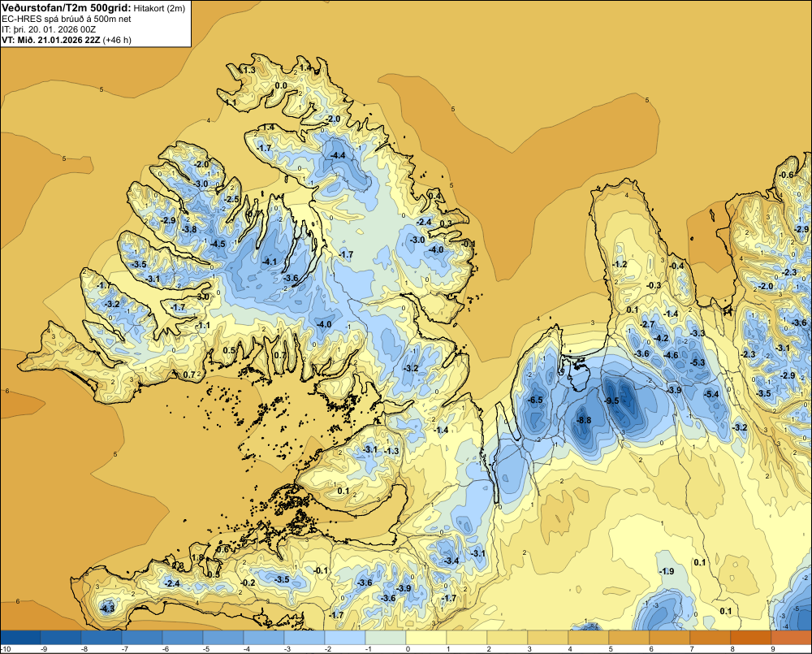The image size is (812, 654).
Task: Click the '9' tick label on the color scale
Action: click(772, 649)
